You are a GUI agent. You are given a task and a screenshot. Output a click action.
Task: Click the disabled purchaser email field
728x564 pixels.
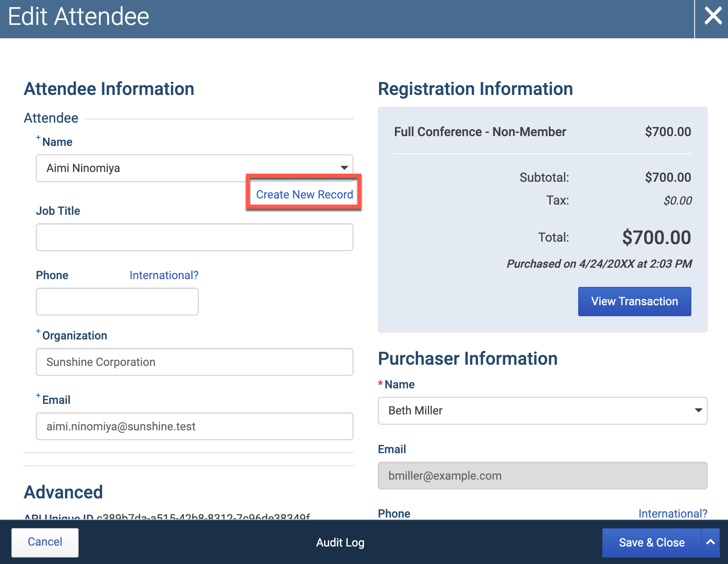coord(542,476)
